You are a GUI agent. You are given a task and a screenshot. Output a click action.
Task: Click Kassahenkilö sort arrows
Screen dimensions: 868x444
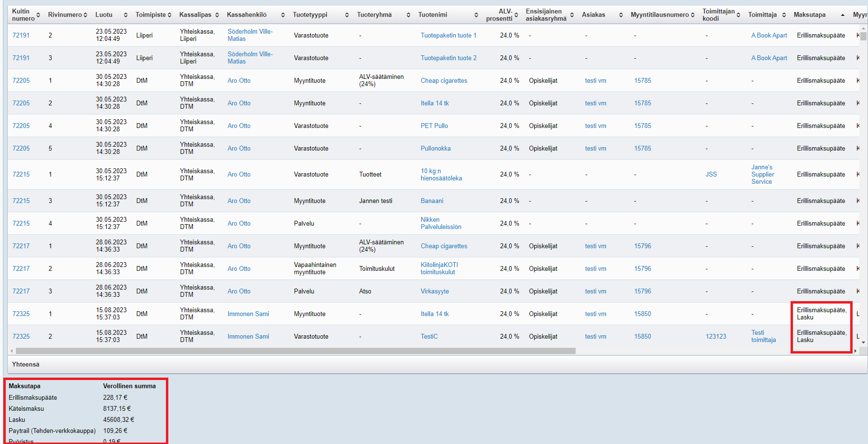[x=283, y=15]
